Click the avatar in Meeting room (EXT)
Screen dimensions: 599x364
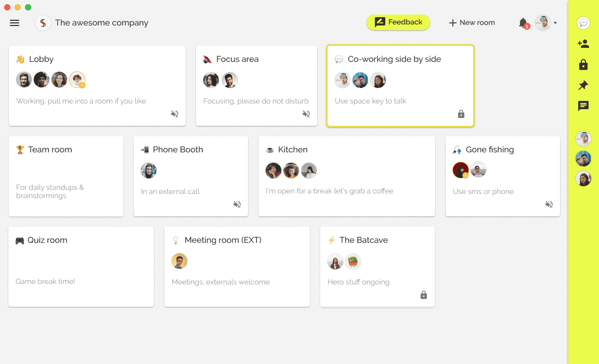point(179,261)
